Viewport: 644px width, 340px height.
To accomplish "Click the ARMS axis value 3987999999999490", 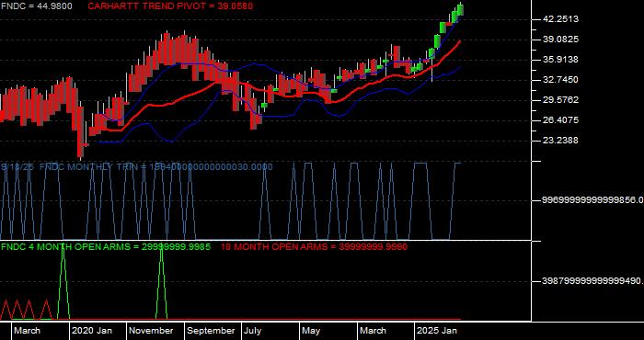I will [592, 281].
